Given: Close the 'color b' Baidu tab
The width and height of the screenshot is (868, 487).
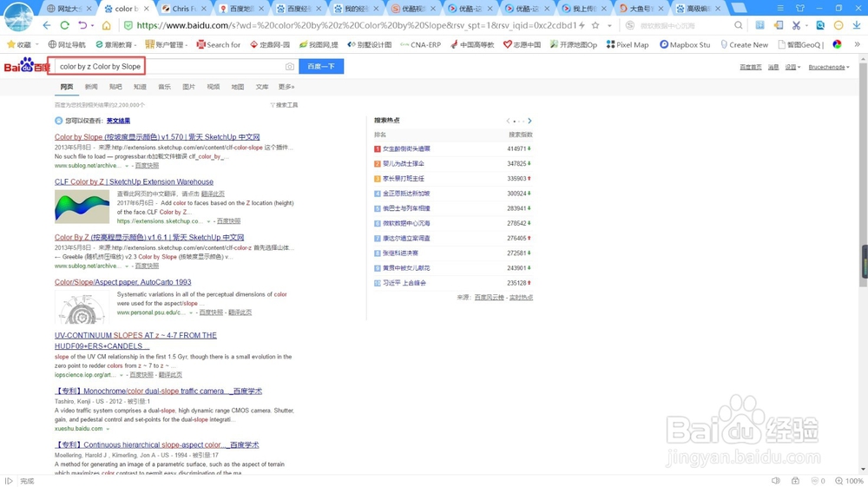Looking at the screenshot, I should [146, 9].
